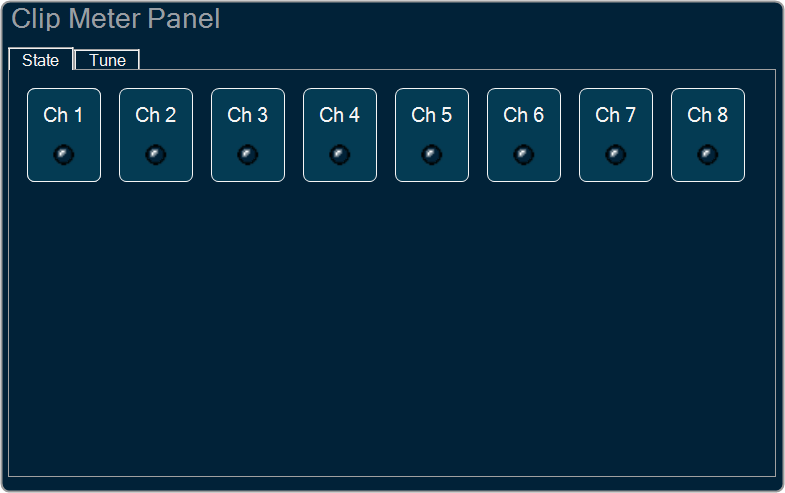Click the Ch 2 clip indicator LED
The image size is (785, 493).
click(x=156, y=155)
